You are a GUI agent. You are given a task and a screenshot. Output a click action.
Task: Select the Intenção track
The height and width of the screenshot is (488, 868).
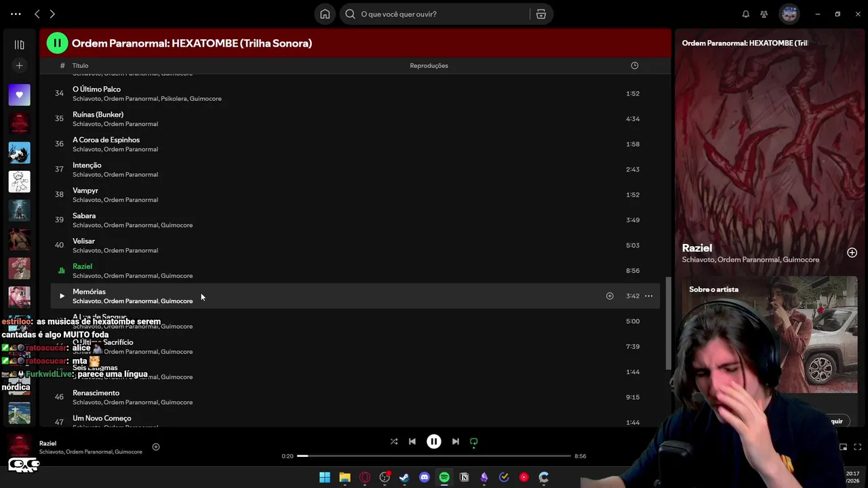coord(355,169)
